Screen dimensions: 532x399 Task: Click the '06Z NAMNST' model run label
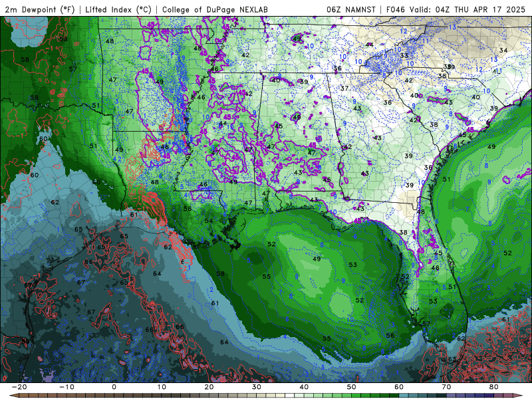click(351, 9)
